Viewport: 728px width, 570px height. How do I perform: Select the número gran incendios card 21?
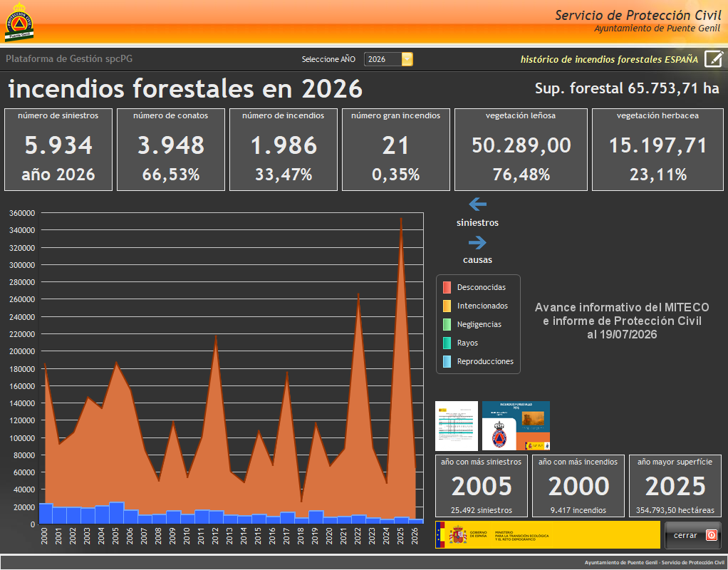click(396, 150)
